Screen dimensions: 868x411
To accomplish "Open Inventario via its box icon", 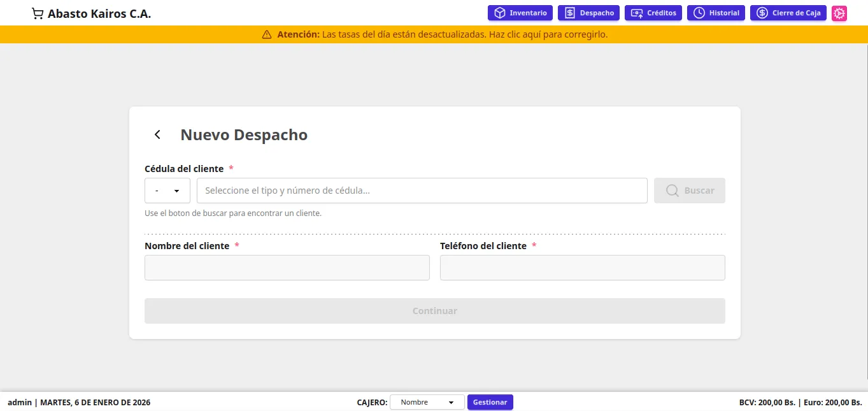I will (x=500, y=13).
